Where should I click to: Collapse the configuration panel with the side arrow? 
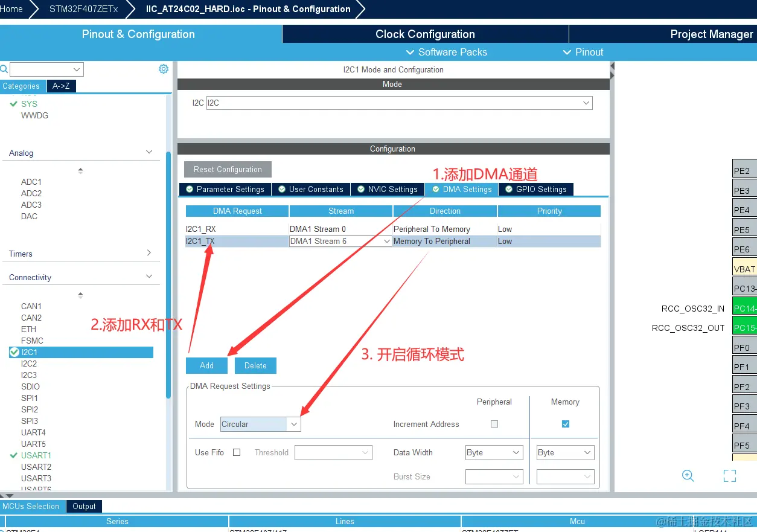tap(612, 65)
